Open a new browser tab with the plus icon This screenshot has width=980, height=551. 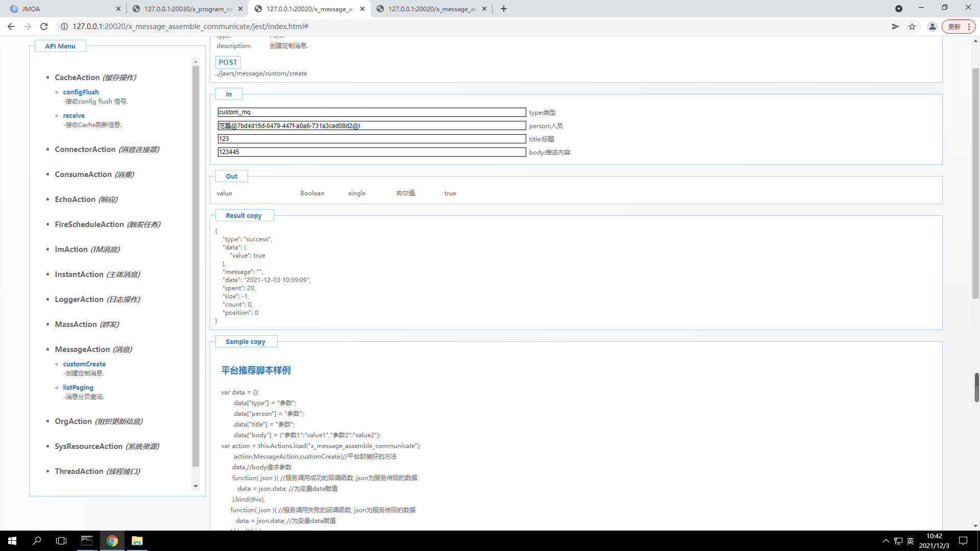(504, 9)
